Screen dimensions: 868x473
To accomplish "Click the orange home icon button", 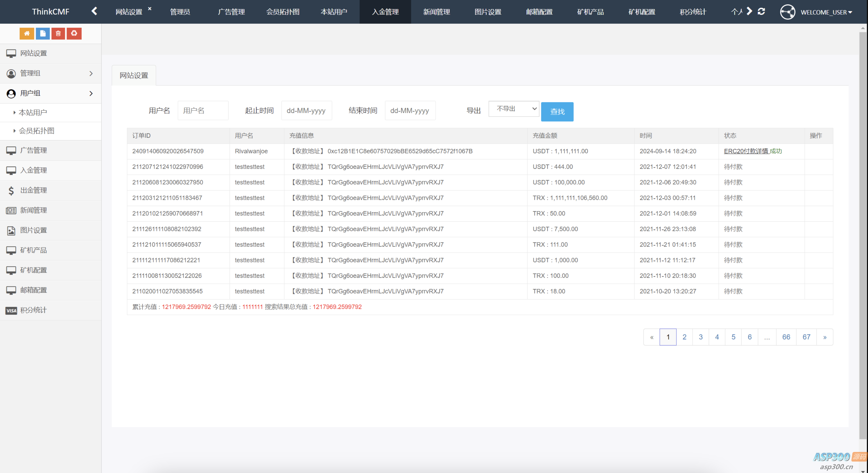I will click(x=27, y=33).
